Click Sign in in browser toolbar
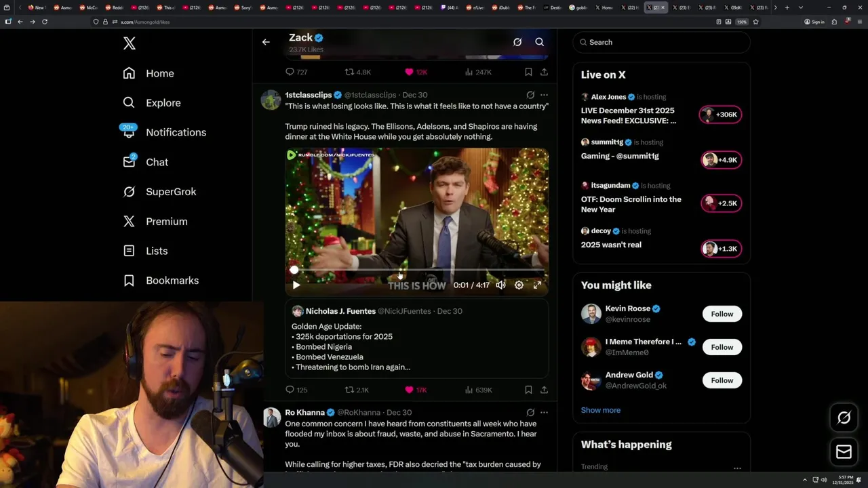The height and width of the screenshot is (488, 868). pos(814,22)
